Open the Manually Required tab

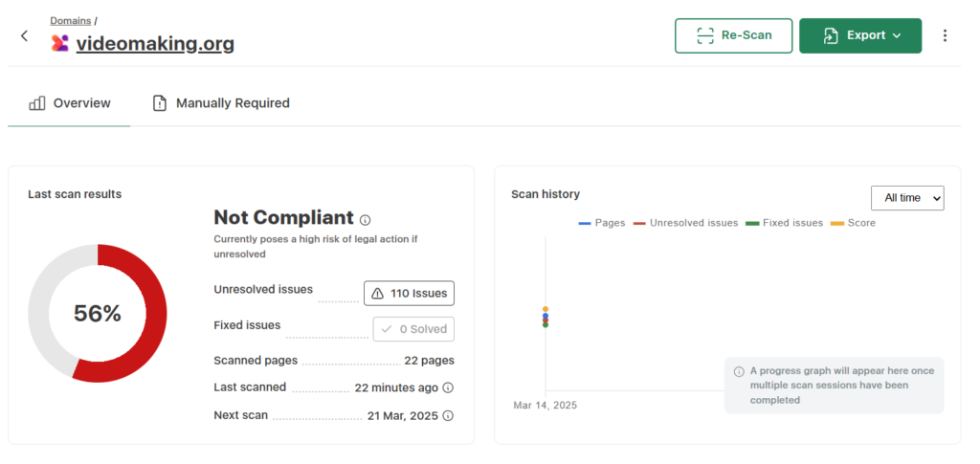click(221, 103)
